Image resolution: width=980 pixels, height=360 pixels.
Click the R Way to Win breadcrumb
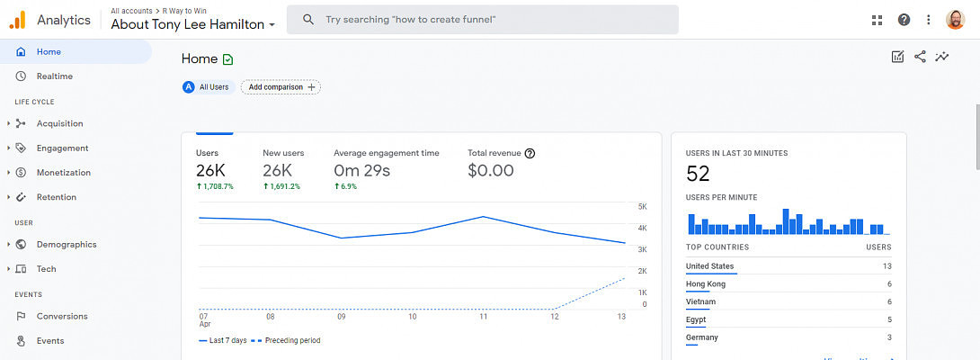click(x=183, y=11)
